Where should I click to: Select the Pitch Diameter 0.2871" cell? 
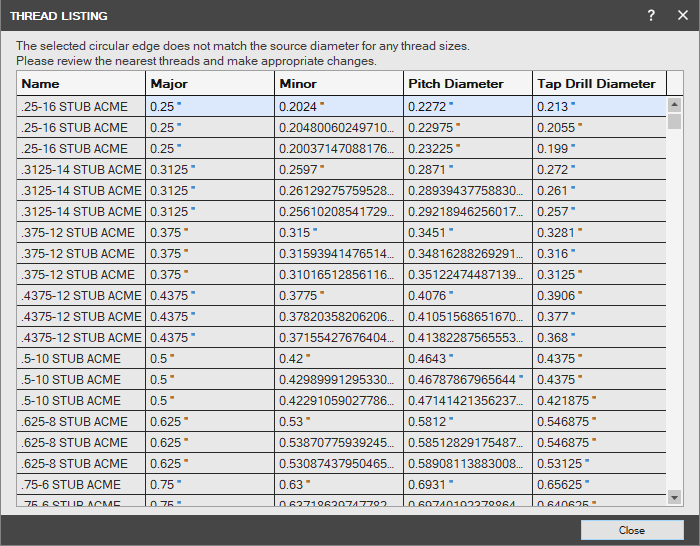pos(468,170)
